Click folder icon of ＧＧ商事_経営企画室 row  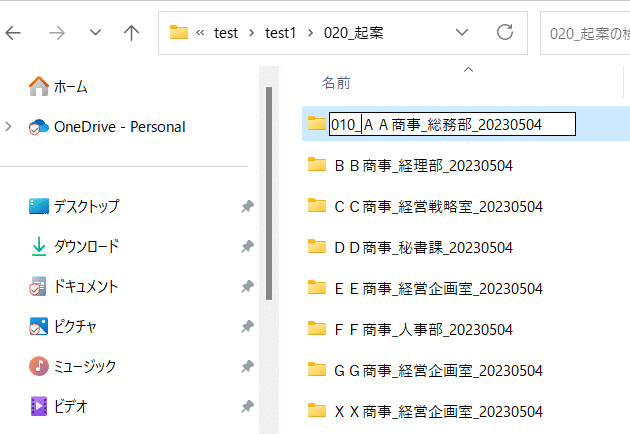(317, 369)
